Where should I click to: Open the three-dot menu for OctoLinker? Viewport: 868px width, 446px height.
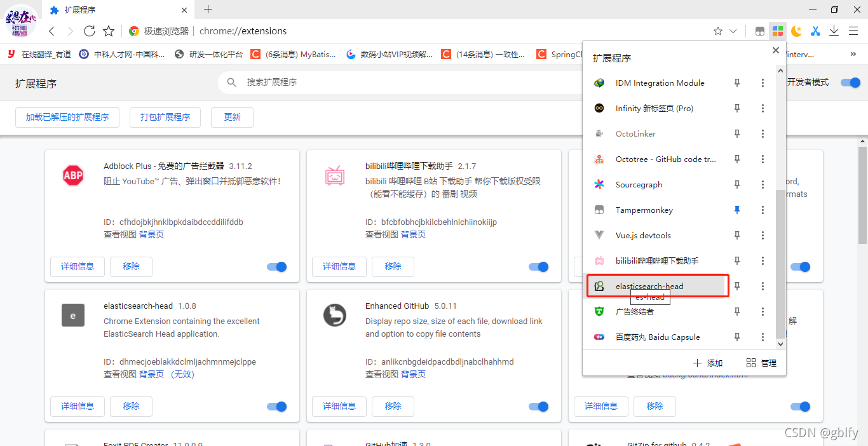pyautogui.click(x=762, y=133)
